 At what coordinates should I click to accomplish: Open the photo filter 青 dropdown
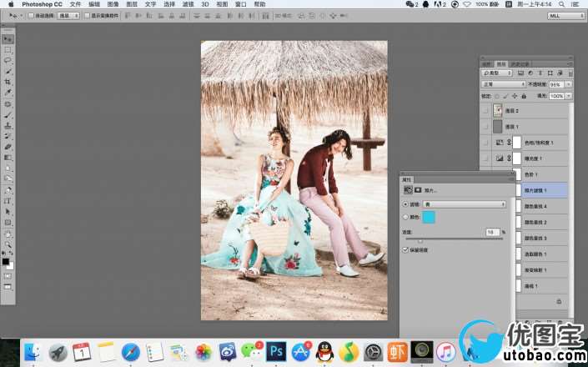[x=465, y=204]
